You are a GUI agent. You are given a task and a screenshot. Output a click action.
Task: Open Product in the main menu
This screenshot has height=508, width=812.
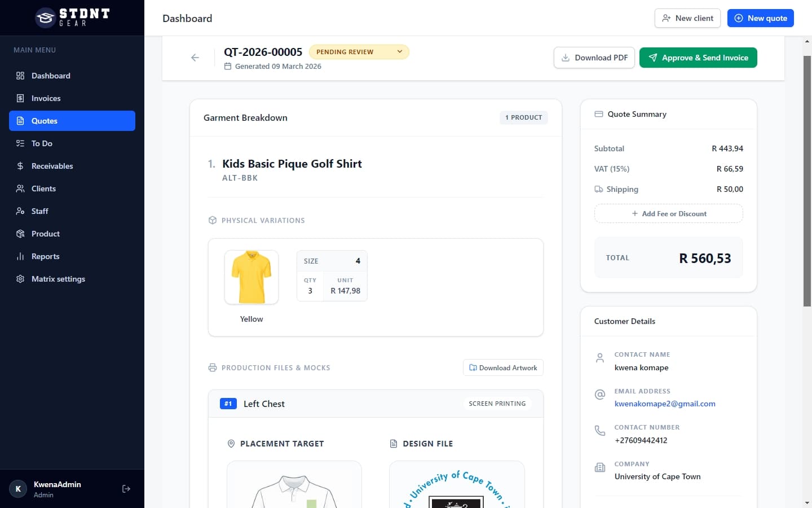pos(72,234)
